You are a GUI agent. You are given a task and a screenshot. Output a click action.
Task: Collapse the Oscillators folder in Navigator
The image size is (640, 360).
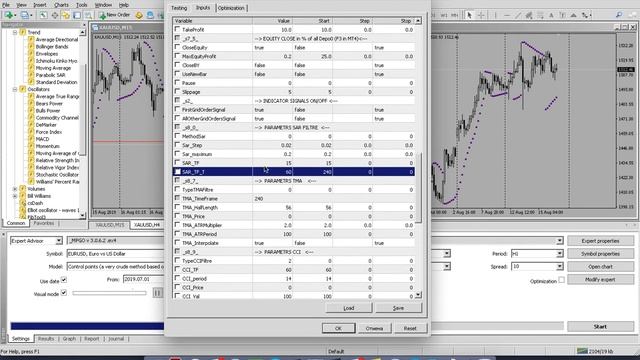tap(15, 89)
